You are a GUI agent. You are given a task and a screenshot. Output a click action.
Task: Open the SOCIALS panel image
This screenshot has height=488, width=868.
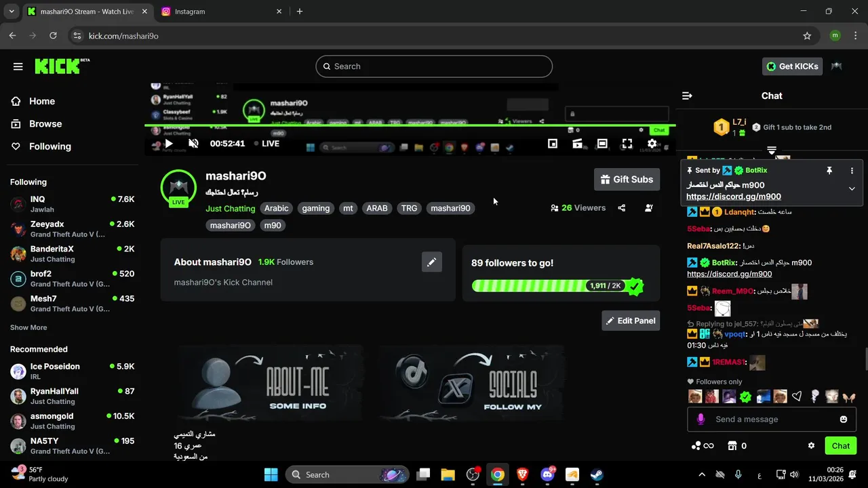click(x=472, y=384)
